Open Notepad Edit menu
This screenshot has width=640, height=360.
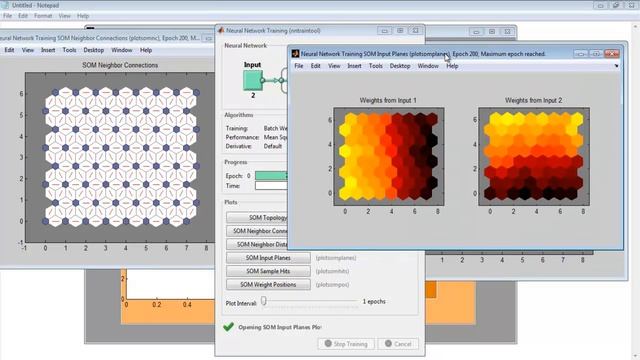tap(23, 16)
